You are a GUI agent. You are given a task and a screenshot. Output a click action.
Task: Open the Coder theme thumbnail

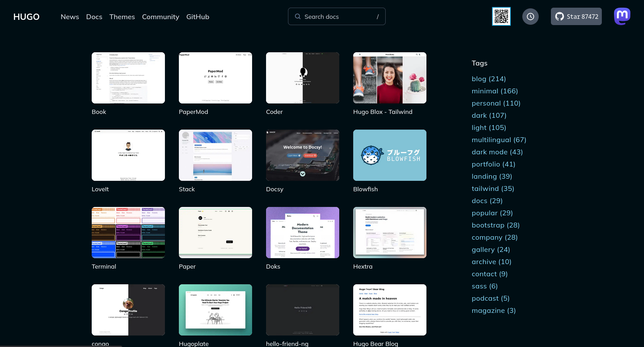(303, 78)
